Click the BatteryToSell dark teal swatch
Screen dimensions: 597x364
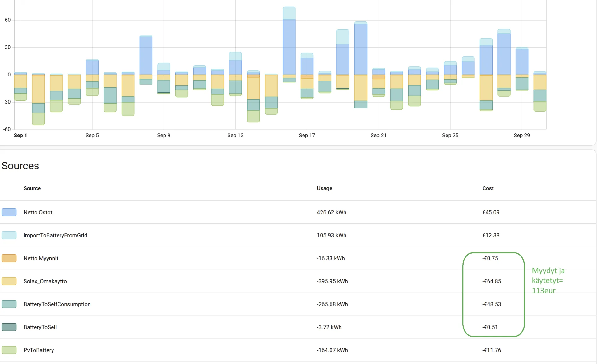pos(9,327)
